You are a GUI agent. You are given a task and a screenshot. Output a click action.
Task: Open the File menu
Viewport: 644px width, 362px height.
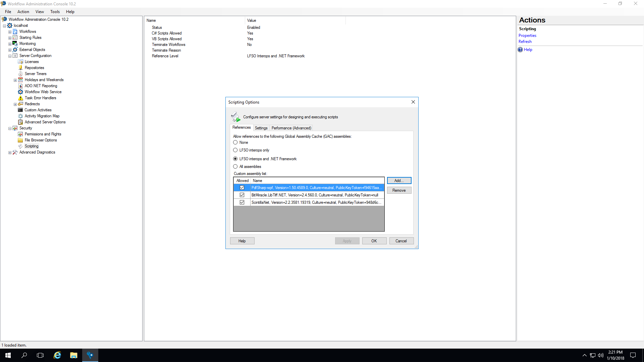tap(8, 12)
